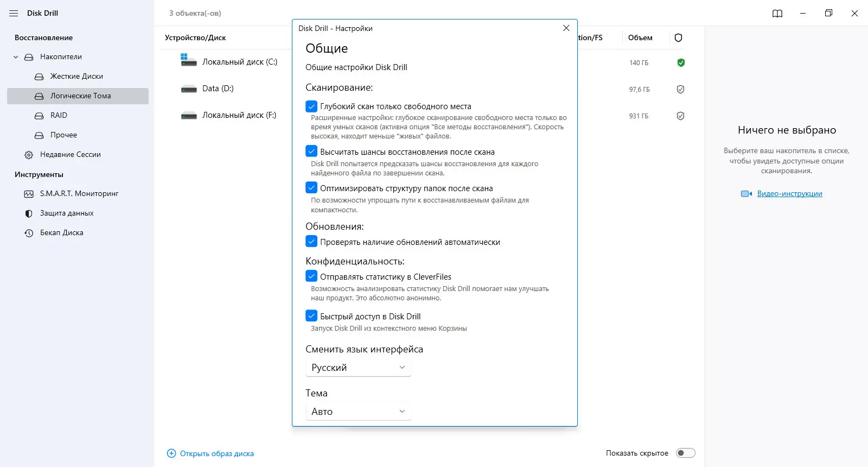Open Недавние Сессии in the sidebar
Image resolution: width=868 pixels, height=467 pixels.
coord(71,155)
